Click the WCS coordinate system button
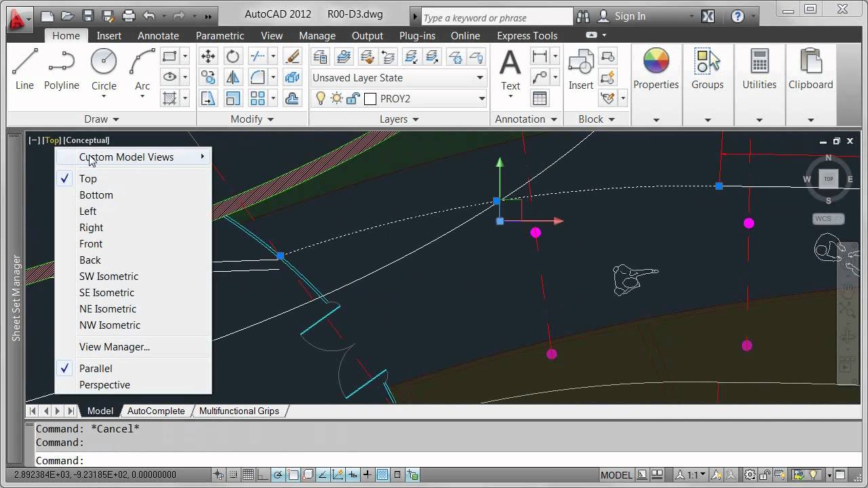Screen dimensions: 868x488 (828, 219)
